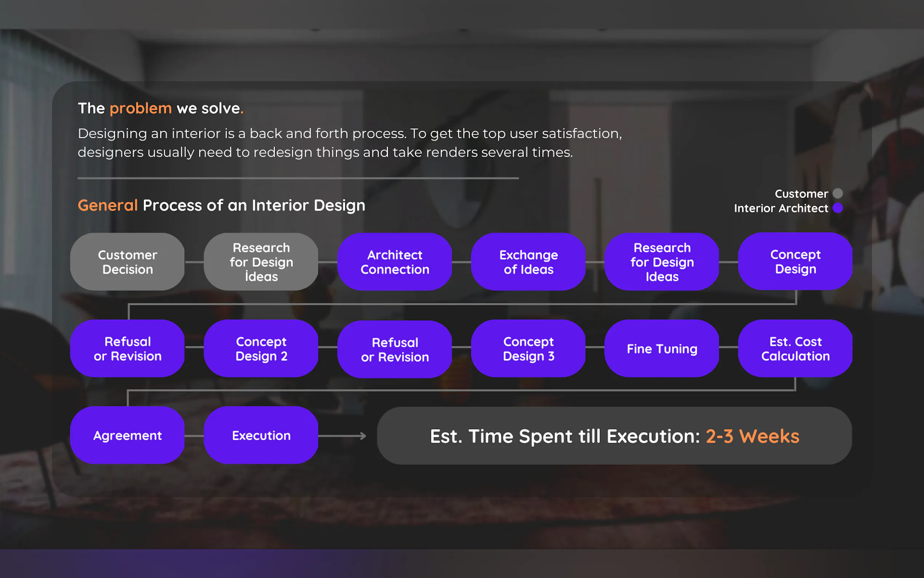Click the Fine Tuning node
The image size is (924, 578).
pos(662,349)
